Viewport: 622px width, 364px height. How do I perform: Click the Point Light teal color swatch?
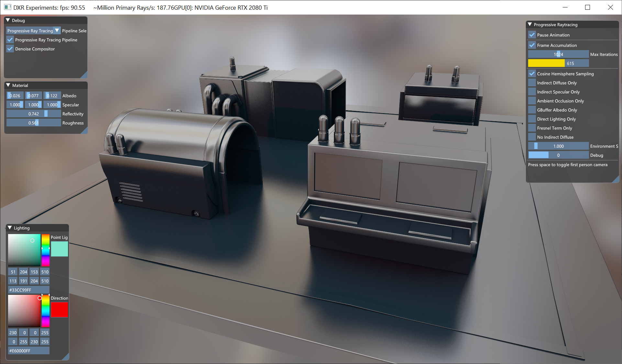point(60,249)
